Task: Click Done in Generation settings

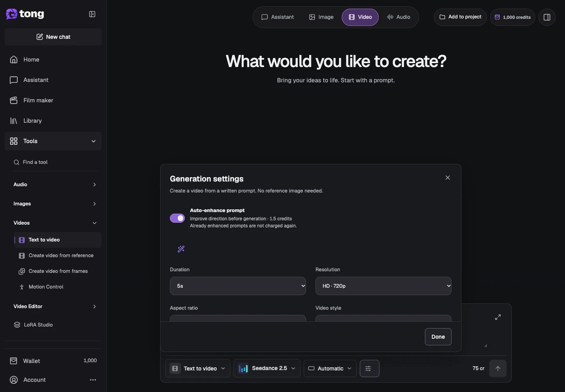Action: [x=438, y=337]
